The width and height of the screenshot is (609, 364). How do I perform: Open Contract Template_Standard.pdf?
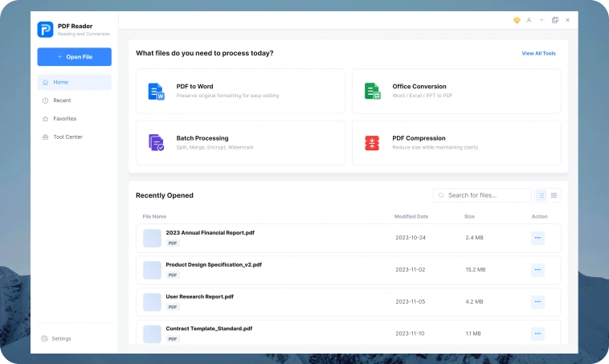(349, 333)
